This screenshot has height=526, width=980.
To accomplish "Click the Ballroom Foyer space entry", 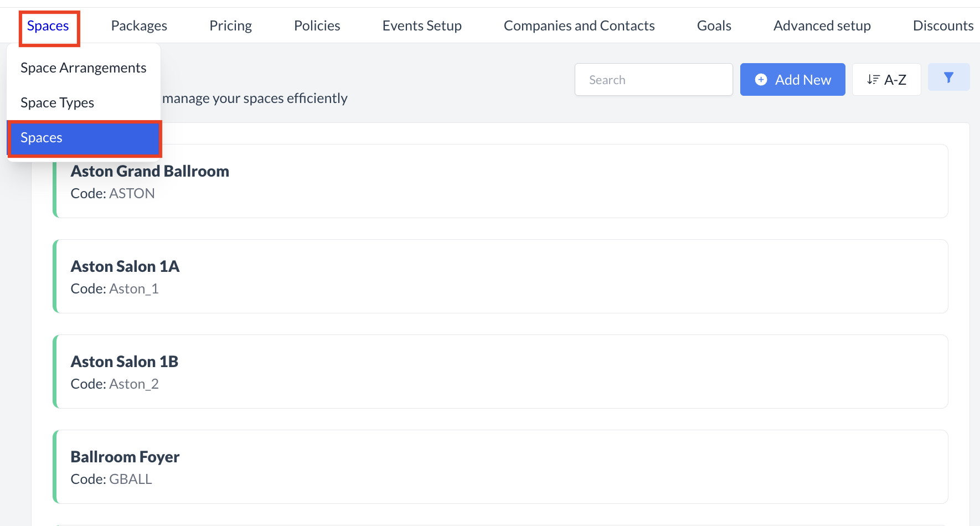I will pos(501,467).
